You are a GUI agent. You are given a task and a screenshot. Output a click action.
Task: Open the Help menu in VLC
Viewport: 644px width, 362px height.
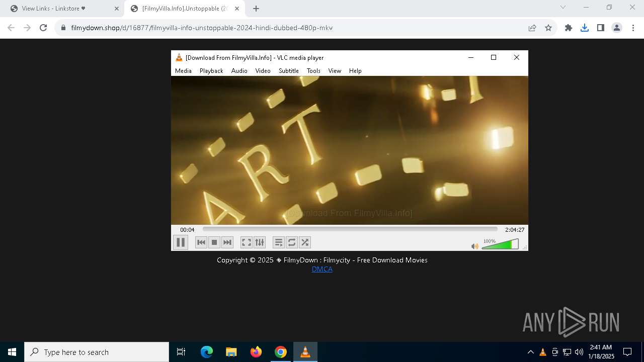(x=355, y=71)
